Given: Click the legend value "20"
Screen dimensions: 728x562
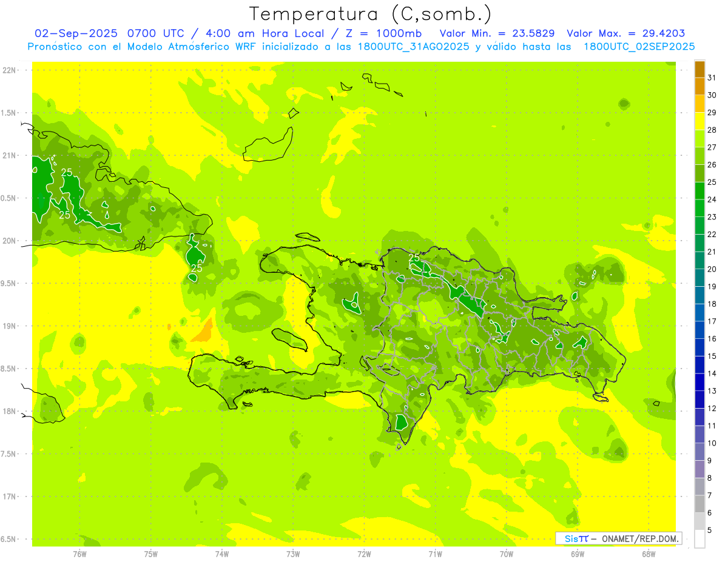Looking at the screenshot, I should pos(712,269).
